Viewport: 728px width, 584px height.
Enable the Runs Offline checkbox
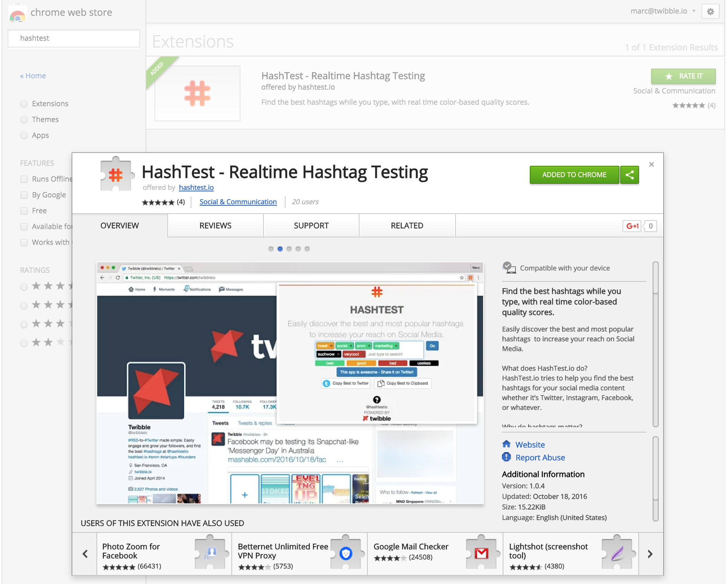pyautogui.click(x=24, y=179)
